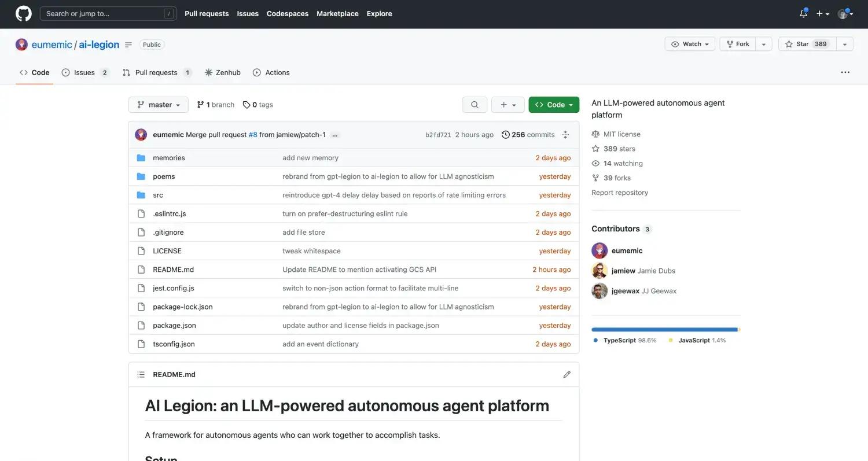Switch to the Actions tab
Image resolution: width=868 pixels, height=461 pixels.
(x=271, y=72)
